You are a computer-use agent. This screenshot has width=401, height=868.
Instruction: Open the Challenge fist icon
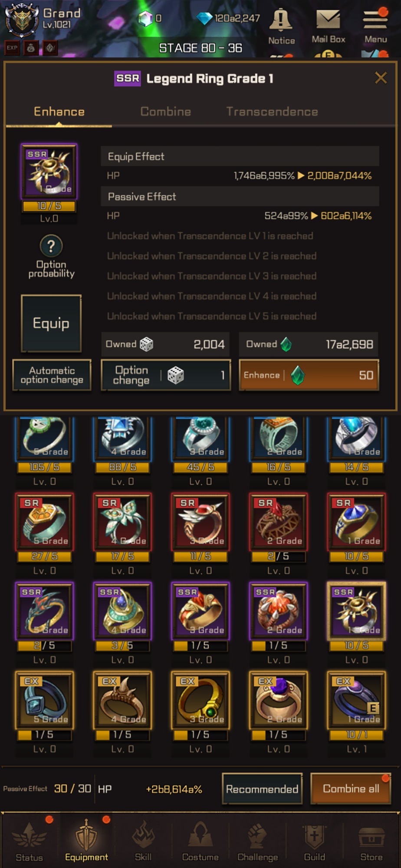point(257,835)
